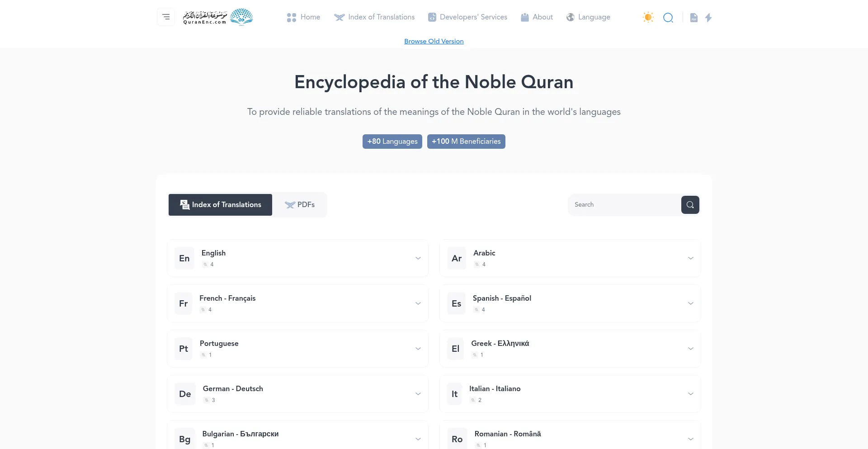The height and width of the screenshot is (449, 868).
Task: Open the Developers' Services menu item
Action: click(x=467, y=17)
